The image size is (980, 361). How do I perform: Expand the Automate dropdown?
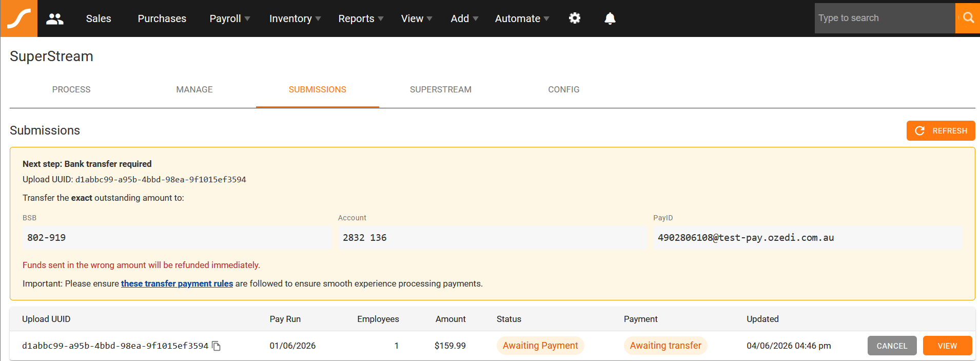(x=522, y=18)
